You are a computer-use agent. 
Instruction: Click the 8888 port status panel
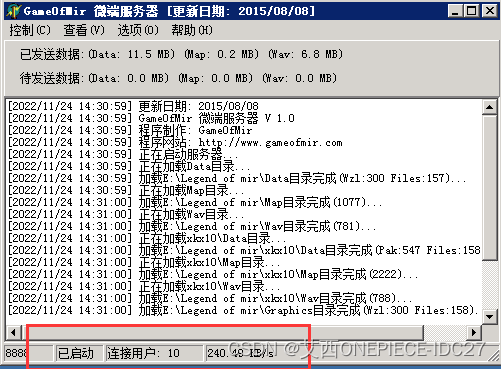[29, 353]
